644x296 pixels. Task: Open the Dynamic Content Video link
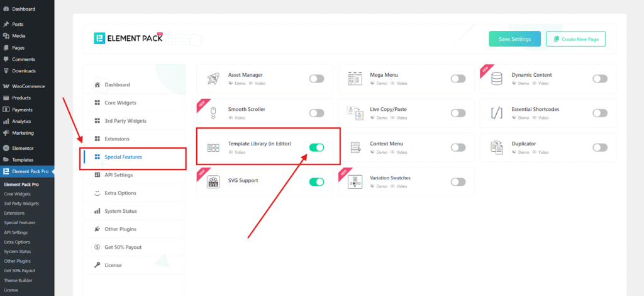click(540, 84)
